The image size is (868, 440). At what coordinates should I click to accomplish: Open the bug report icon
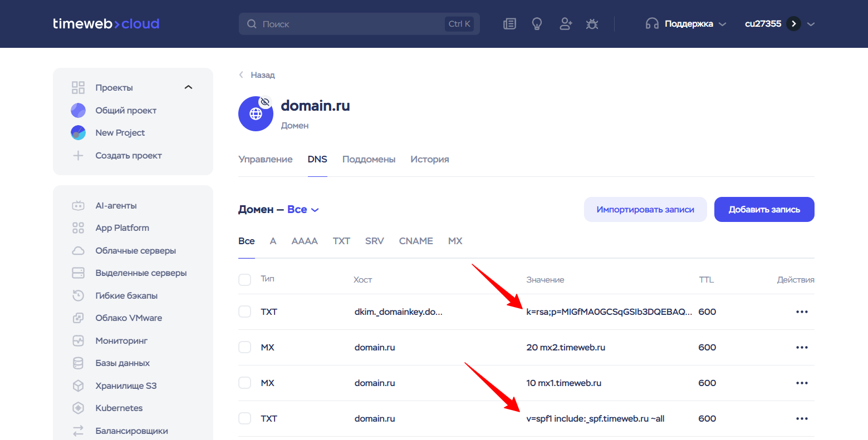point(592,24)
